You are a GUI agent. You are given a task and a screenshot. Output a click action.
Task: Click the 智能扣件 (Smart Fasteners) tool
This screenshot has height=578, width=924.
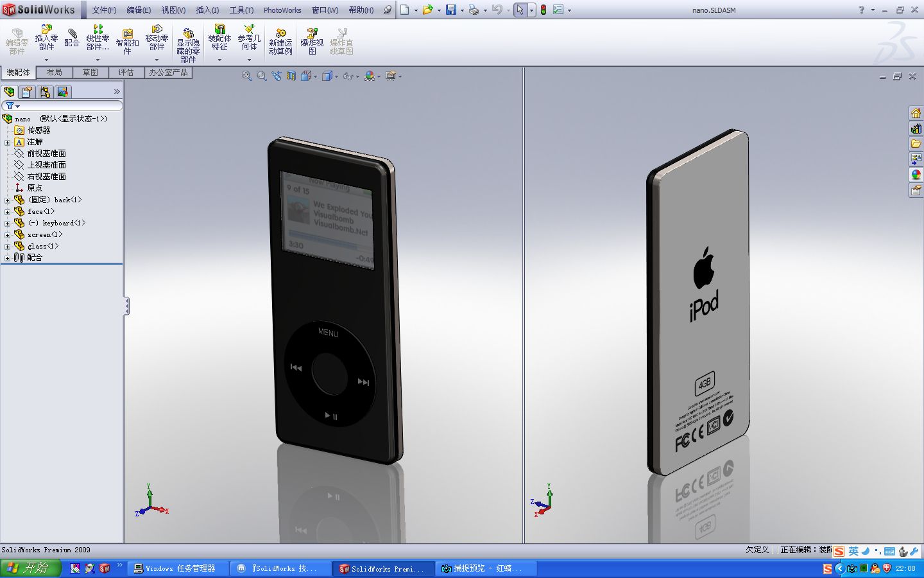coord(127,42)
